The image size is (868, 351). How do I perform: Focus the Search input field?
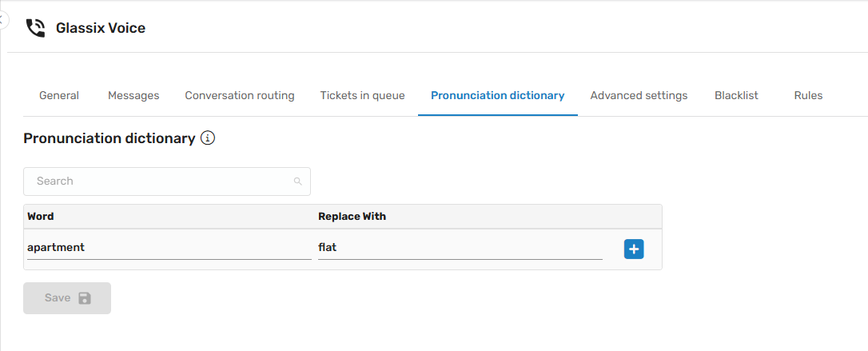click(x=160, y=181)
